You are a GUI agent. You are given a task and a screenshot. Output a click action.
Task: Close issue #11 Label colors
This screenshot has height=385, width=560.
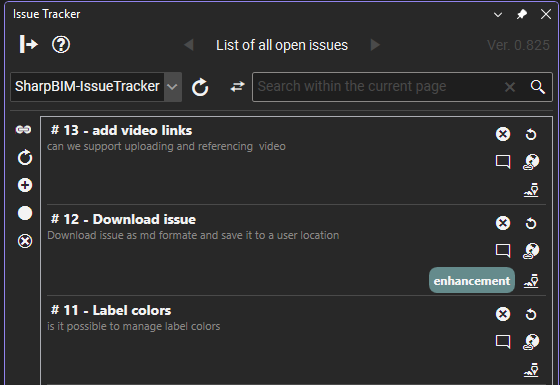click(503, 314)
